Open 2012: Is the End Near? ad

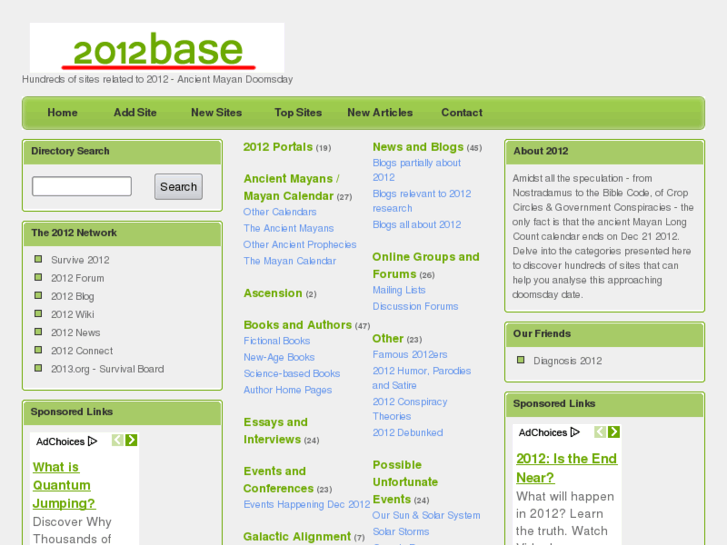[x=567, y=468]
